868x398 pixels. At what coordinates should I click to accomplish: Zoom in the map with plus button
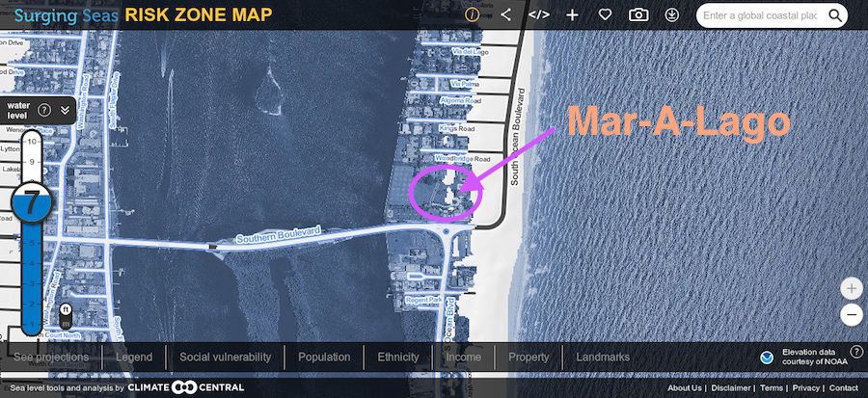click(x=851, y=288)
